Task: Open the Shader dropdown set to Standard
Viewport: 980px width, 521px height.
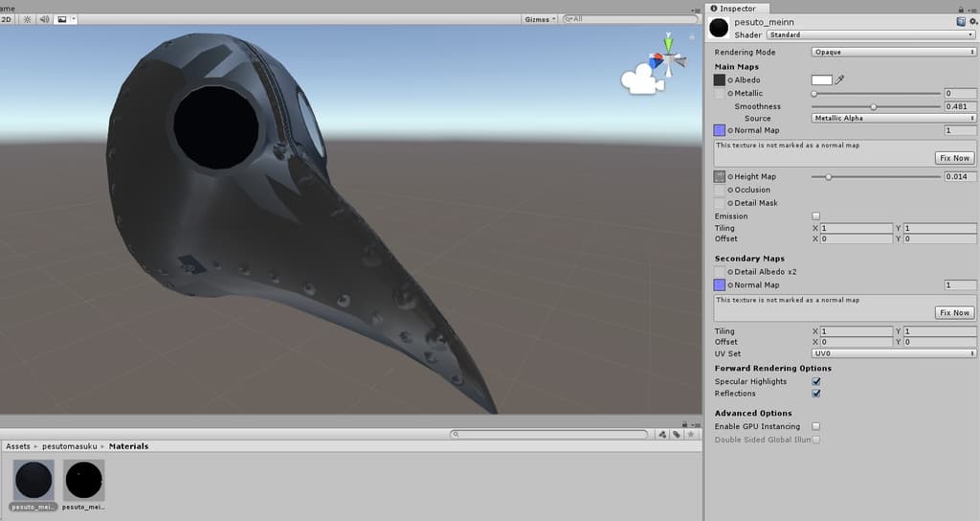Action: [869, 34]
